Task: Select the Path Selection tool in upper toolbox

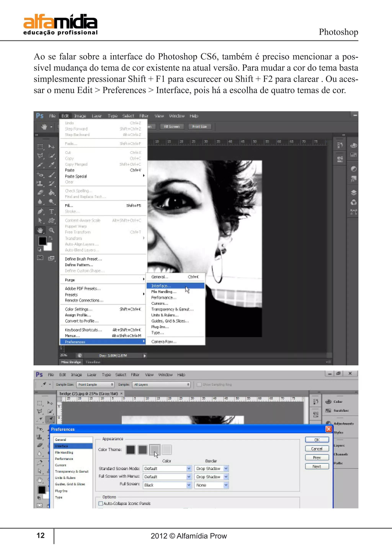Action: coord(40,221)
